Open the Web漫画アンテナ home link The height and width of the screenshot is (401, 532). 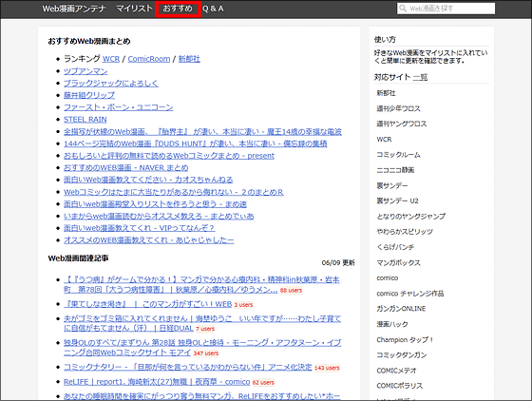coord(74,9)
